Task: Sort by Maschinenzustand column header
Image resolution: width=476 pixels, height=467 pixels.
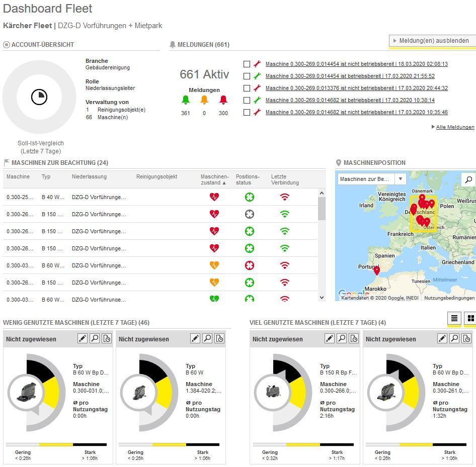Action: (x=214, y=179)
